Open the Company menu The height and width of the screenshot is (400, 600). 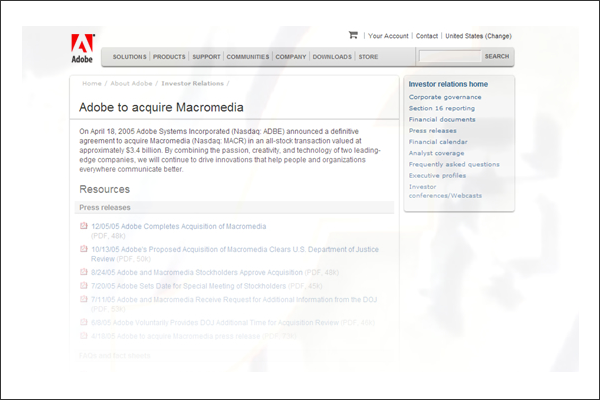(x=291, y=57)
